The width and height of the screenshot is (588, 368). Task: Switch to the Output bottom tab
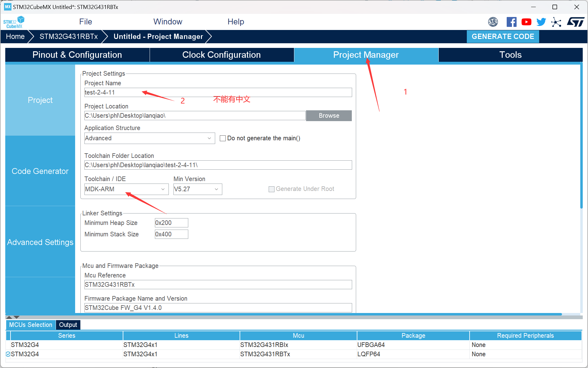click(x=68, y=325)
